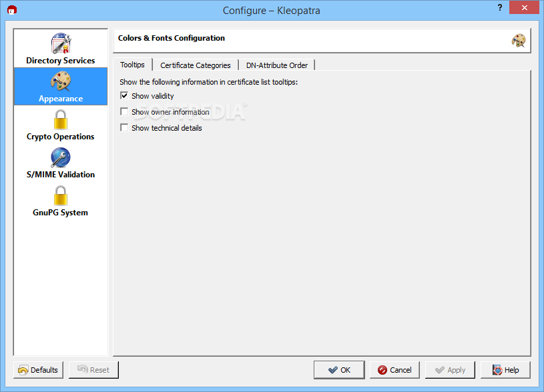The height and width of the screenshot is (392, 544).
Task: Open the Crypto Operations padlock icon
Action: [x=61, y=119]
